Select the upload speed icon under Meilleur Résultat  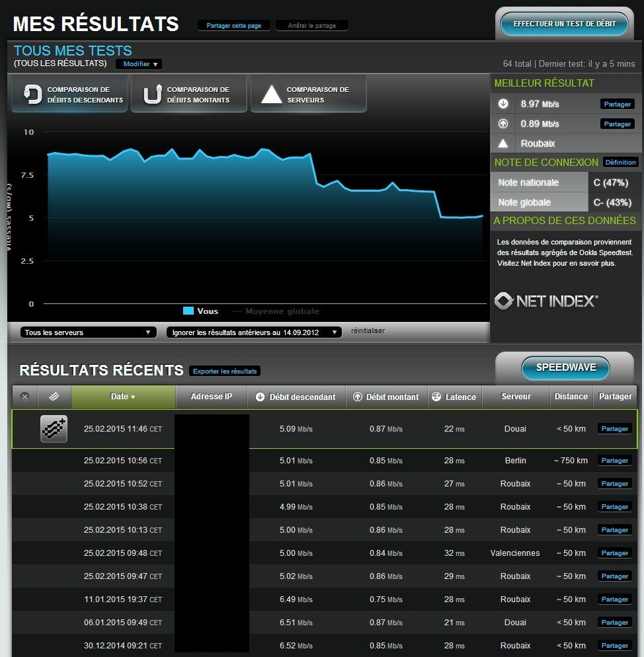[503, 124]
